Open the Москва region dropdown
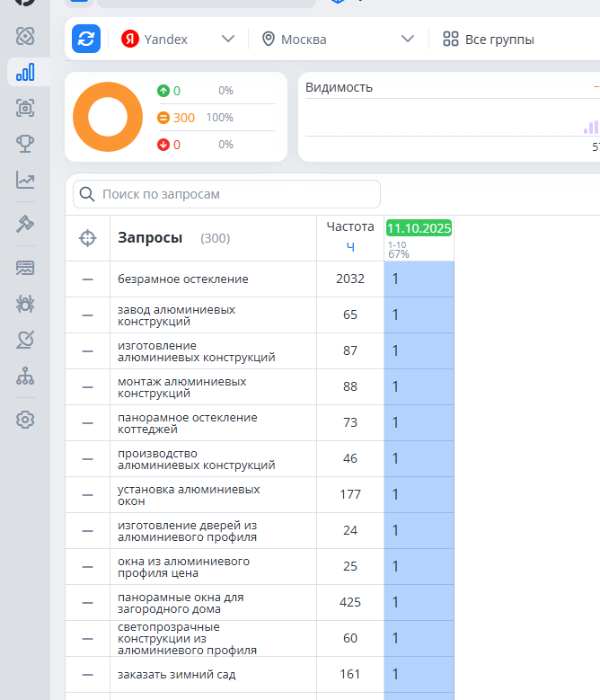The width and height of the screenshot is (600, 700). [x=338, y=40]
